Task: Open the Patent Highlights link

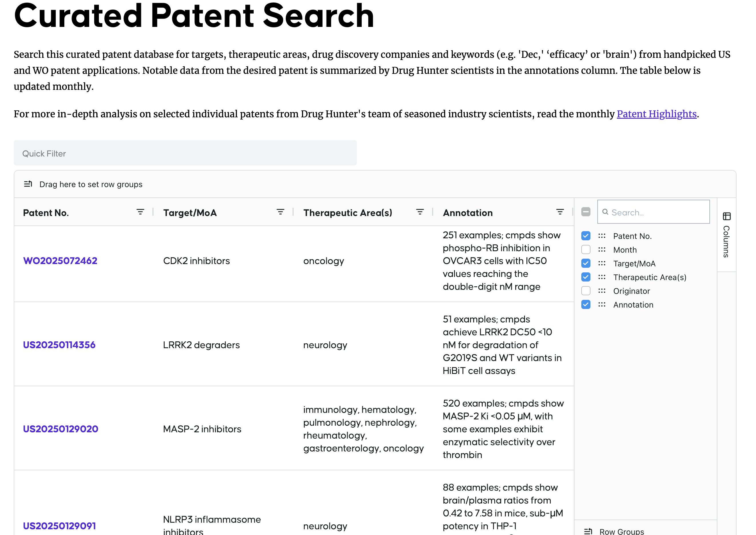Action: 656,114
